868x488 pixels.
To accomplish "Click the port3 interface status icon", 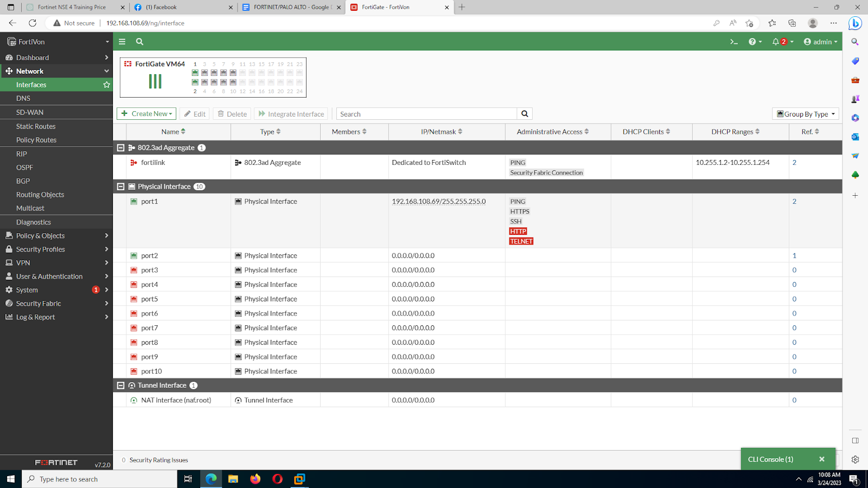I will point(133,270).
